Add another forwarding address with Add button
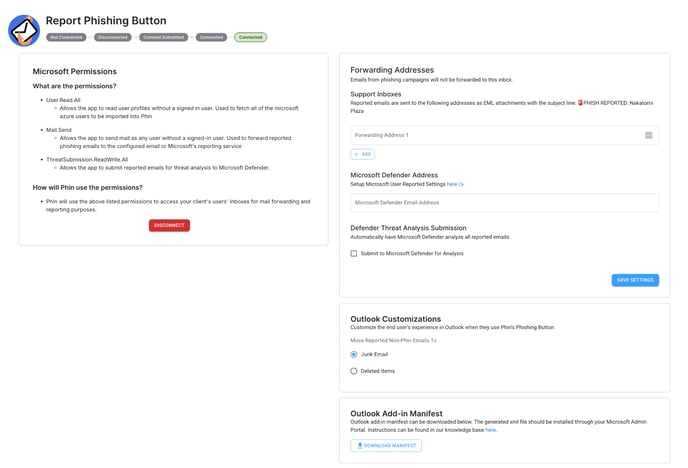Image resolution: width=688 pixels, height=468 pixels. tap(362, 154)
